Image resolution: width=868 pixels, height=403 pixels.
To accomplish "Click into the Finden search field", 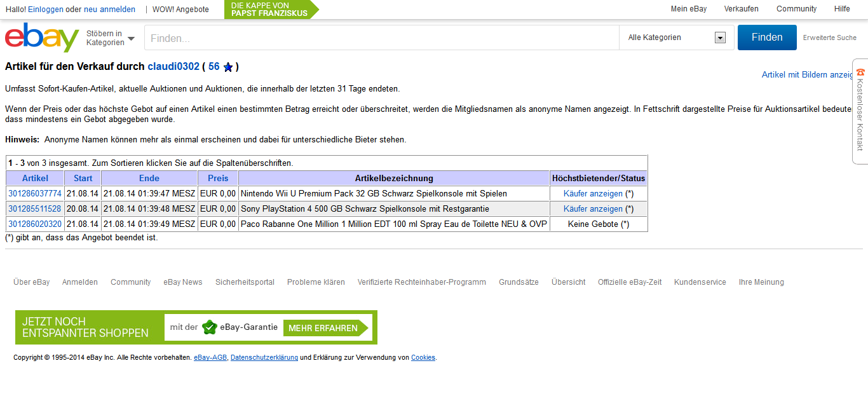I will click(x=382, y=38).
